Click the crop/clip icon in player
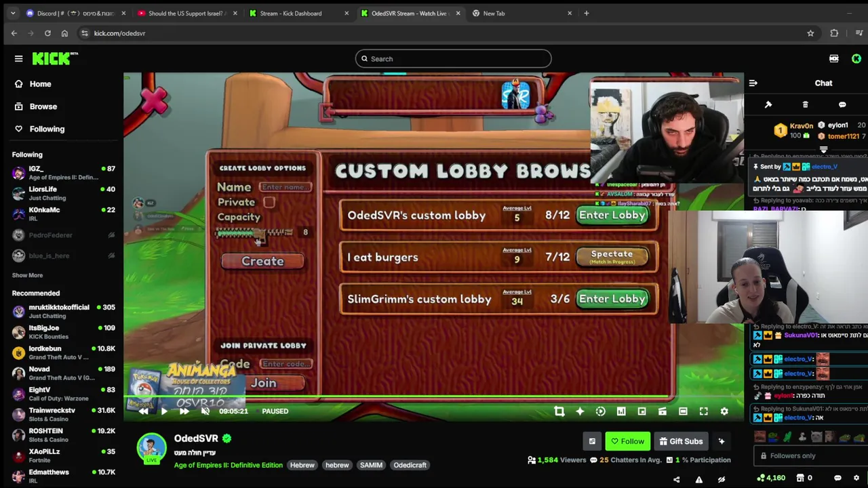868x488 pixels. 559,411
